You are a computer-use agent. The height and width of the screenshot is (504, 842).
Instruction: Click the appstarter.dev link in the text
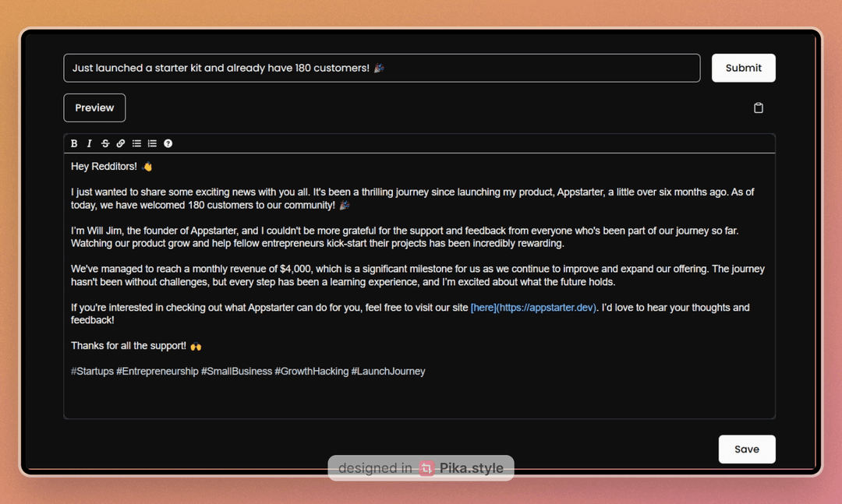click(533, 308)
